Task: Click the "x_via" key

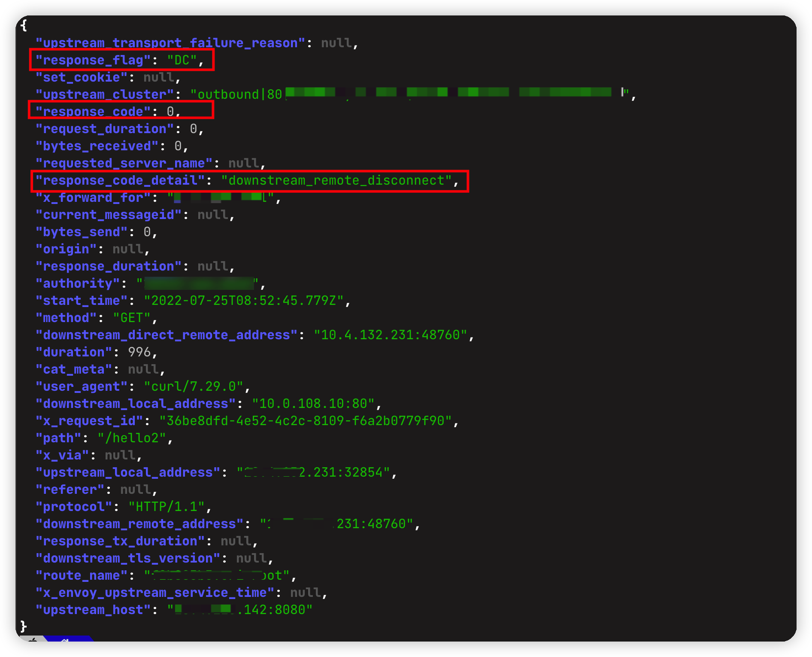Action: (62, 455)
